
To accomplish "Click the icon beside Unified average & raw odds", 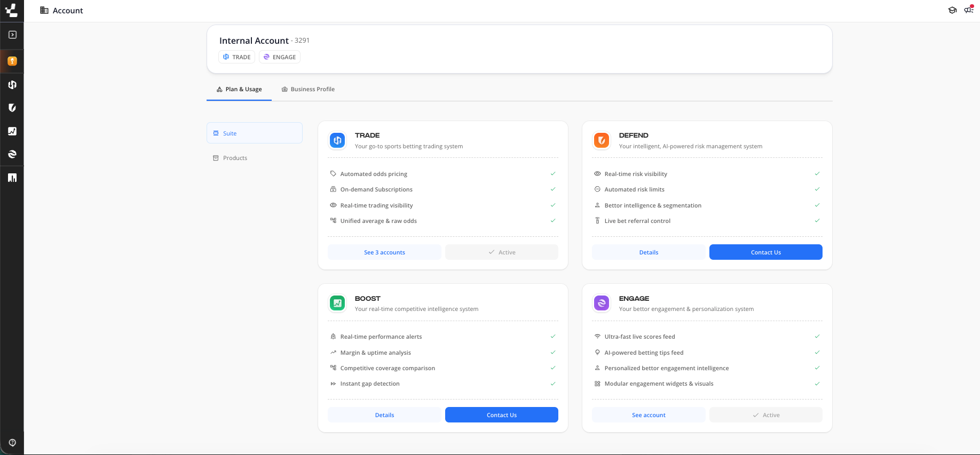I will (333, 220).
